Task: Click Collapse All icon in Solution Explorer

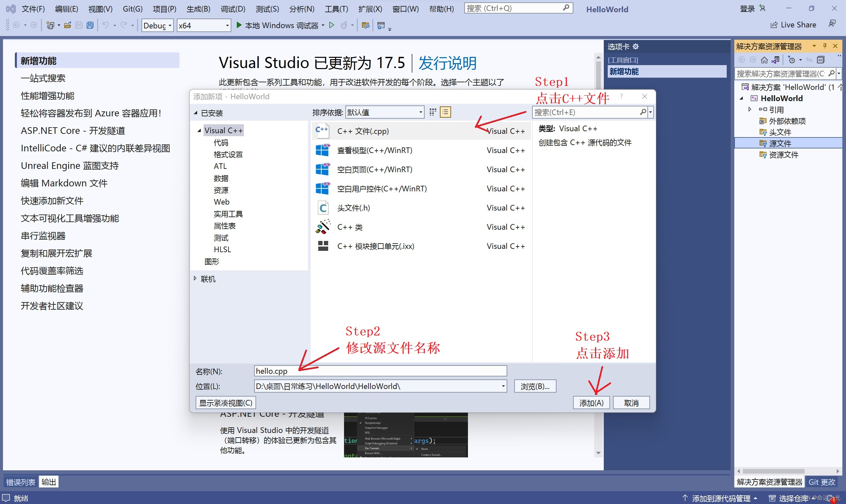Action: click(x=821, y=60)
